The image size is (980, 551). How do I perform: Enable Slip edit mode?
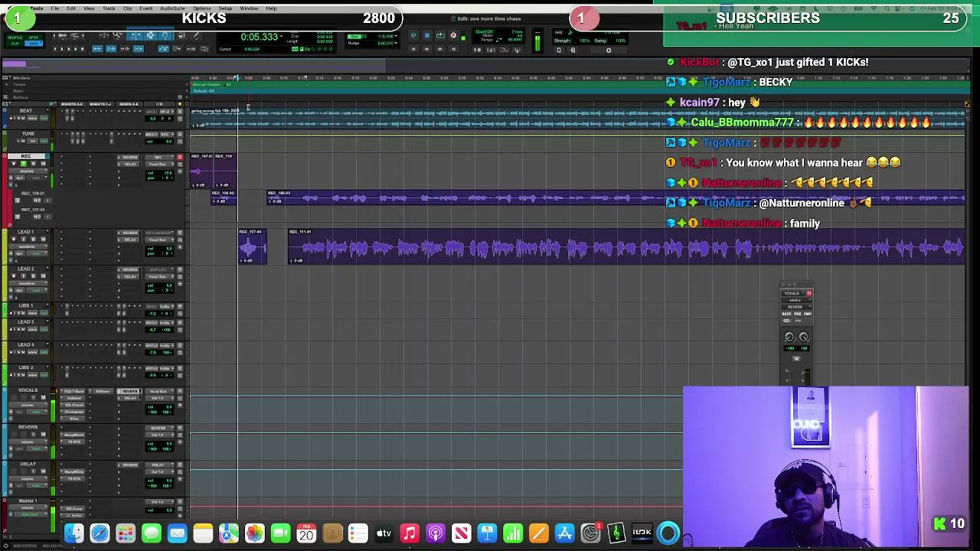point(15,44)
